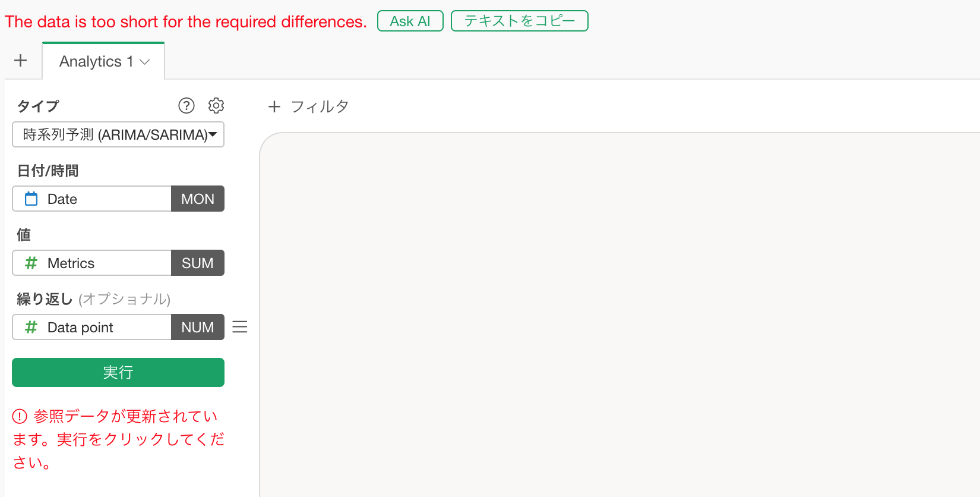
Task: Select the Date column field
Action: pos(92,199)
